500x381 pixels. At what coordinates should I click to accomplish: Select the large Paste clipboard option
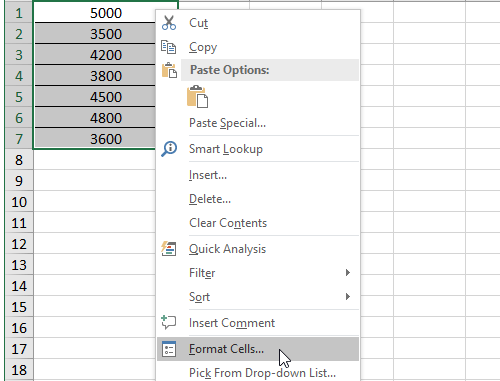click(x=198, y=97)
